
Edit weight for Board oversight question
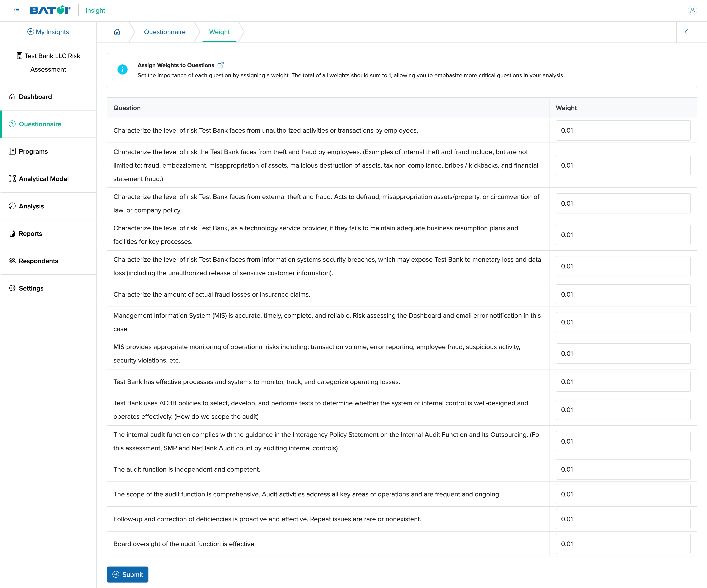[623, 544]
